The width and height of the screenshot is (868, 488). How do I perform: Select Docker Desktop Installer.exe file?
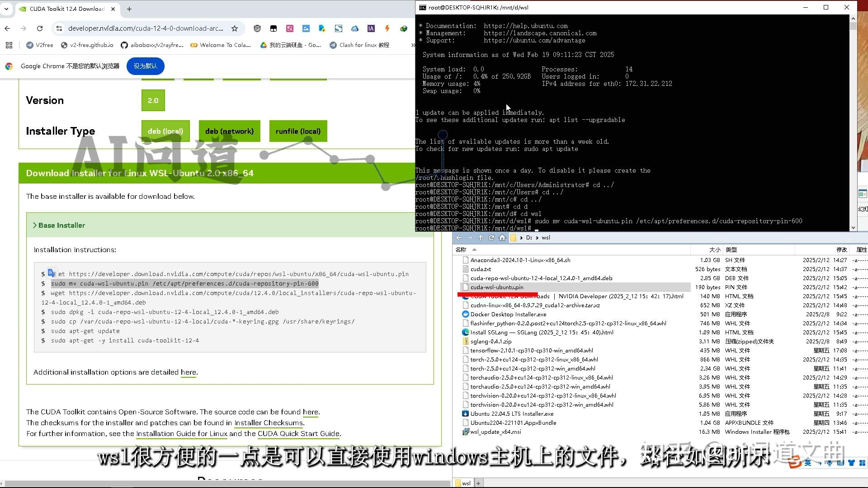tap(508, 314)
